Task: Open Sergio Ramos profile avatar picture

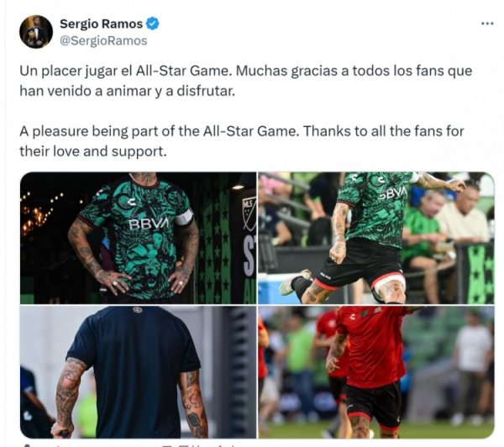Action: [x=36, y=32]
